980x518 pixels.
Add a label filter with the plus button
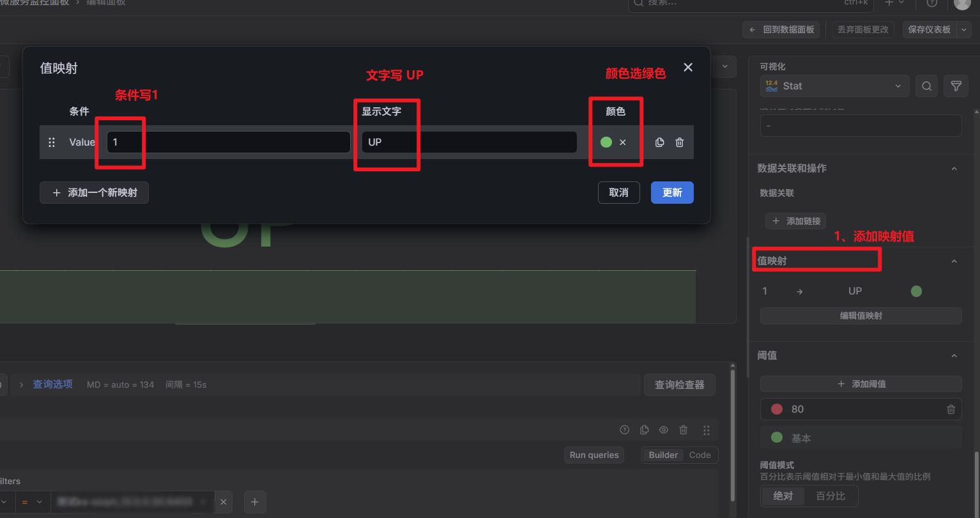point(254,502)
